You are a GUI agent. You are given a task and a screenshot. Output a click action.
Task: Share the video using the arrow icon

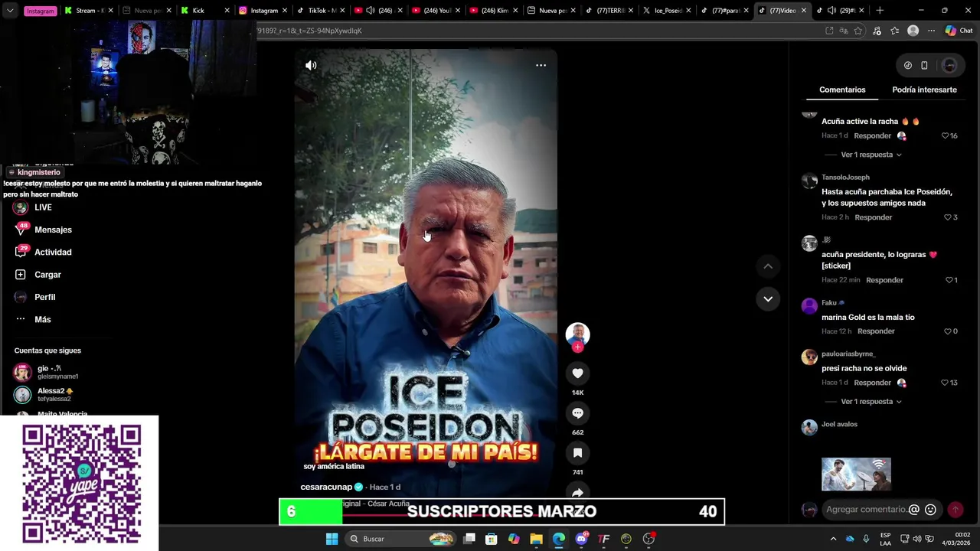577,491
